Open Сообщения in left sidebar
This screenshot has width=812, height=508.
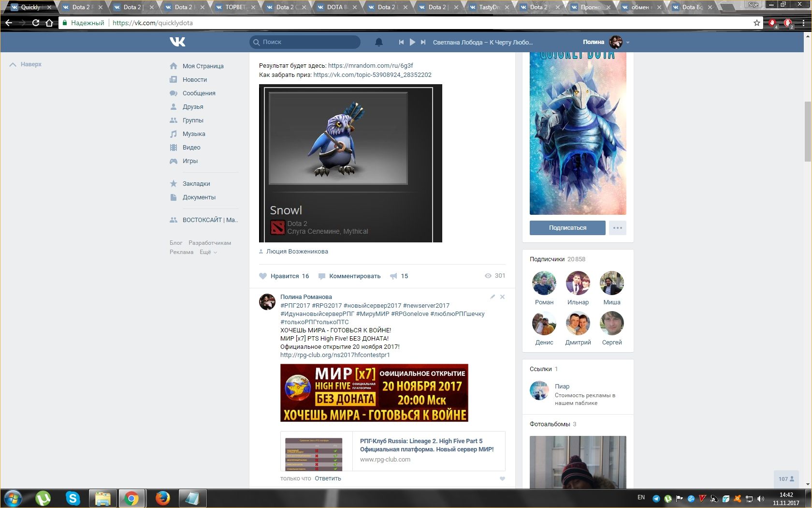coord(199,93)
